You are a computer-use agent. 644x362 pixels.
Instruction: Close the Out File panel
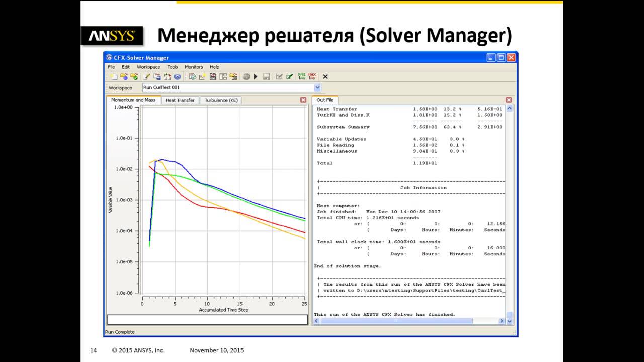(509, 100)
